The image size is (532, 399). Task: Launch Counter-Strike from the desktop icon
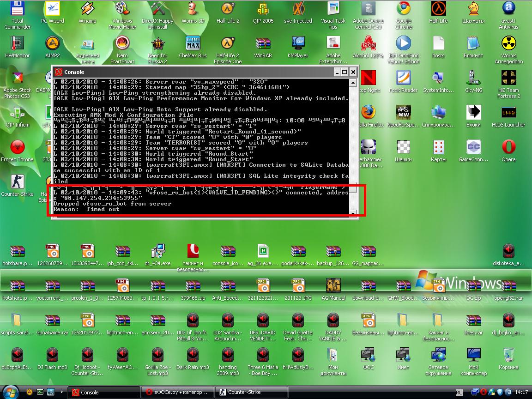coord(17,183)
